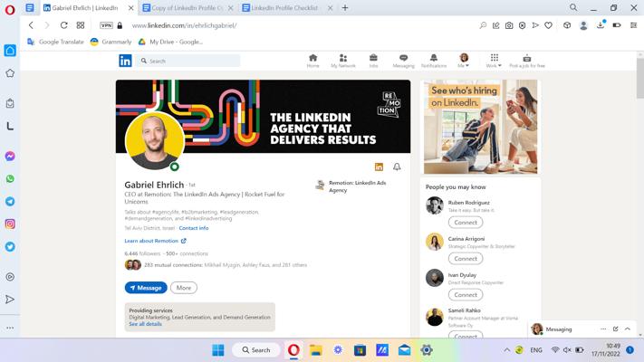
Task: Open the Contact info link
Action: (x=194, y=228)
